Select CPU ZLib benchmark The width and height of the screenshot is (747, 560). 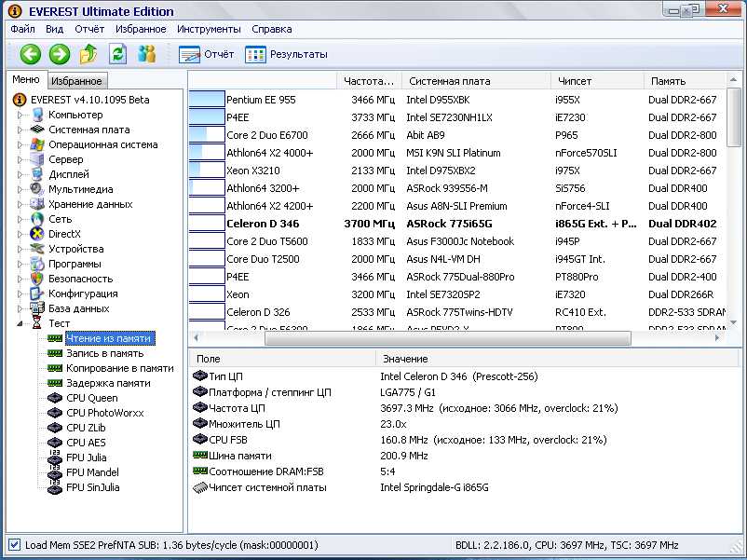pos(87,428)
